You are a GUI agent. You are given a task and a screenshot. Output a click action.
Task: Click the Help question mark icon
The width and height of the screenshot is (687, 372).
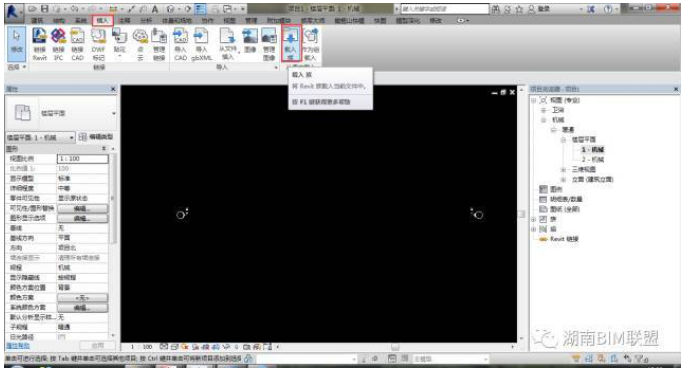608,9
